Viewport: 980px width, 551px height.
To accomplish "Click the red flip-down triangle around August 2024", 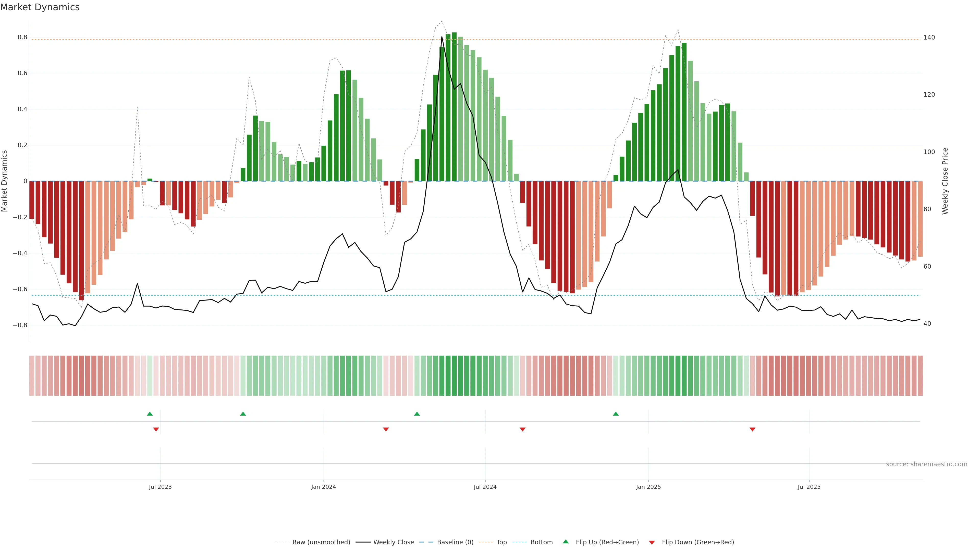I will tap(523, 429).
